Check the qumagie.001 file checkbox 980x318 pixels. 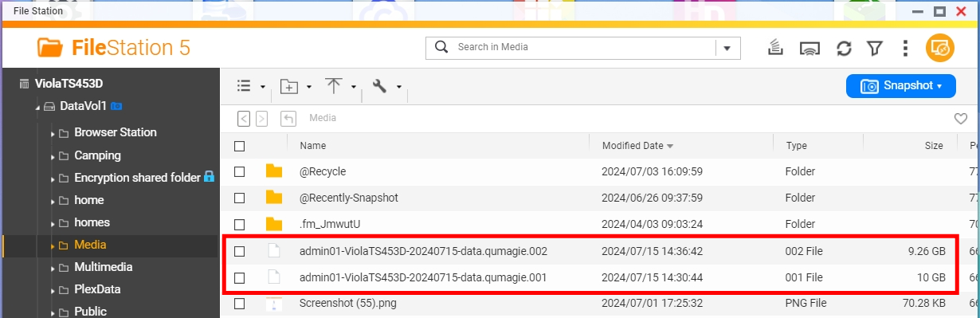(x=239, y=277)
